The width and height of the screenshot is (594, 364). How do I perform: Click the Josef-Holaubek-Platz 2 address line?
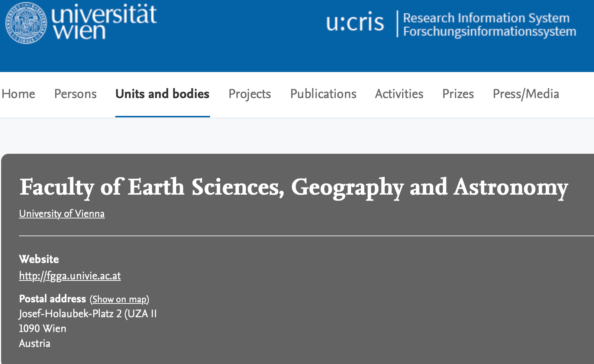pyautogui.click(x=88, y=314)
